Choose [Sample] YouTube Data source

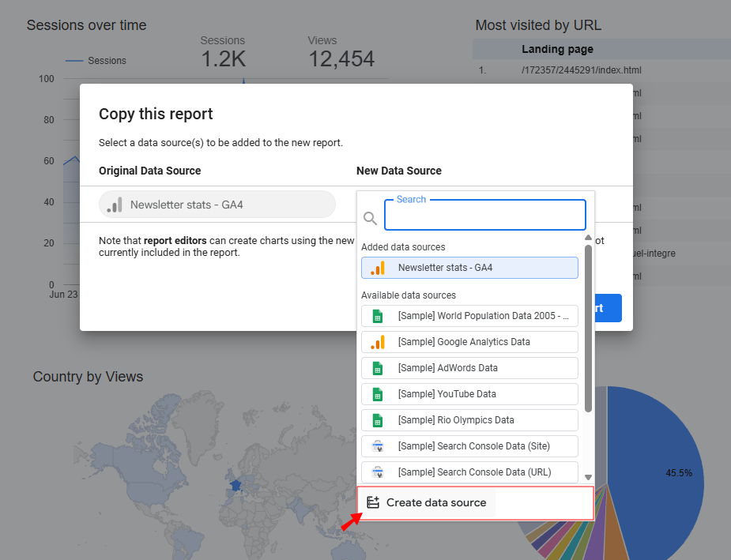(x=469, y=394)
